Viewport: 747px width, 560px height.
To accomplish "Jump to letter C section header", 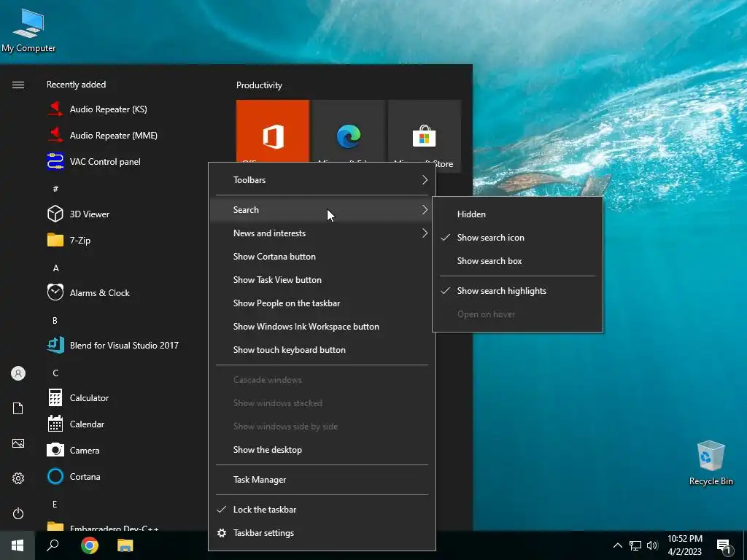I will [55, 373].
